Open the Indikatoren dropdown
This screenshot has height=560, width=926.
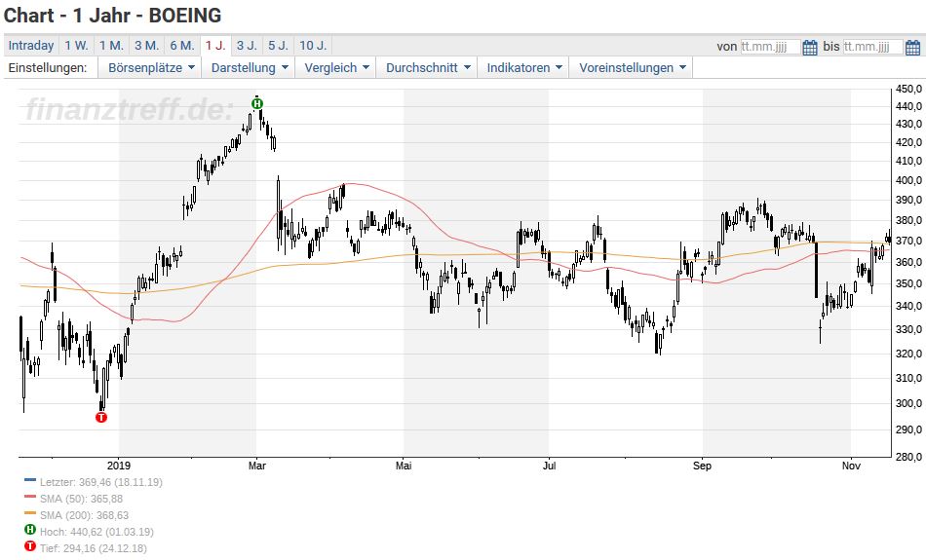coord(523,68)
